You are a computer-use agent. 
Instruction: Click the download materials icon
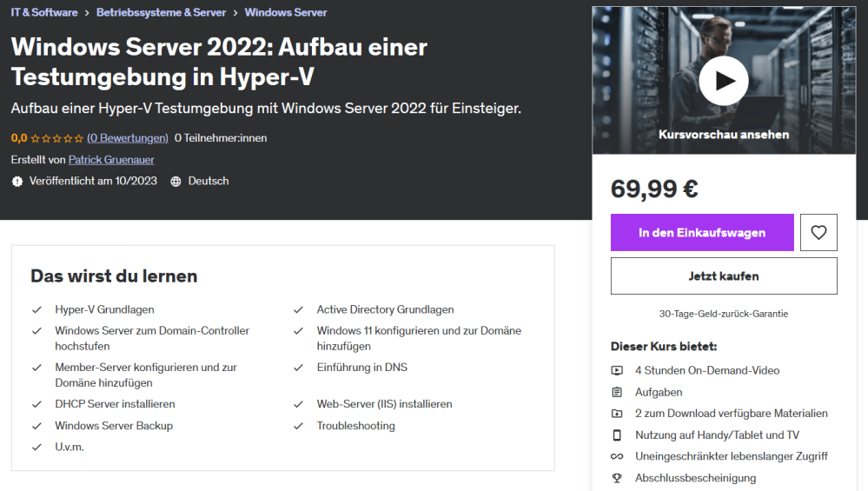pos(617,414)
